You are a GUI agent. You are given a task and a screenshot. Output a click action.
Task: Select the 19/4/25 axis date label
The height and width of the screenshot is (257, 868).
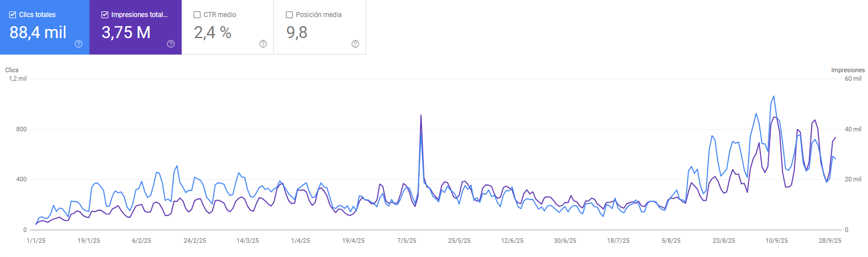[353, 241]
